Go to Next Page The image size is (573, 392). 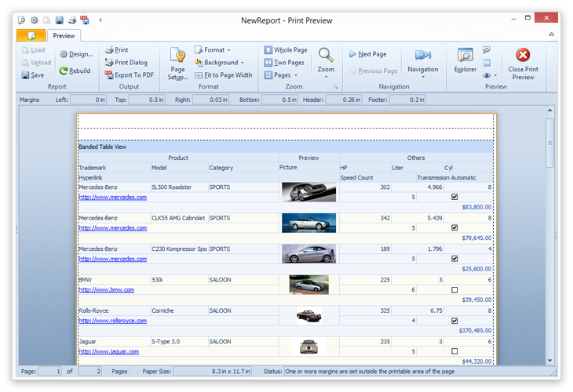pyautogui.click(x=367, y=54)
